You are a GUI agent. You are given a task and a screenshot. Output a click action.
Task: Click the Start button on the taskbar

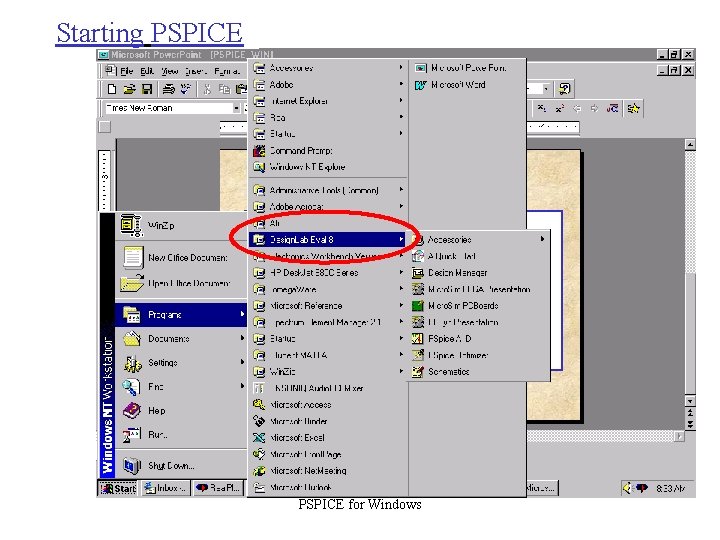[118, 488]
